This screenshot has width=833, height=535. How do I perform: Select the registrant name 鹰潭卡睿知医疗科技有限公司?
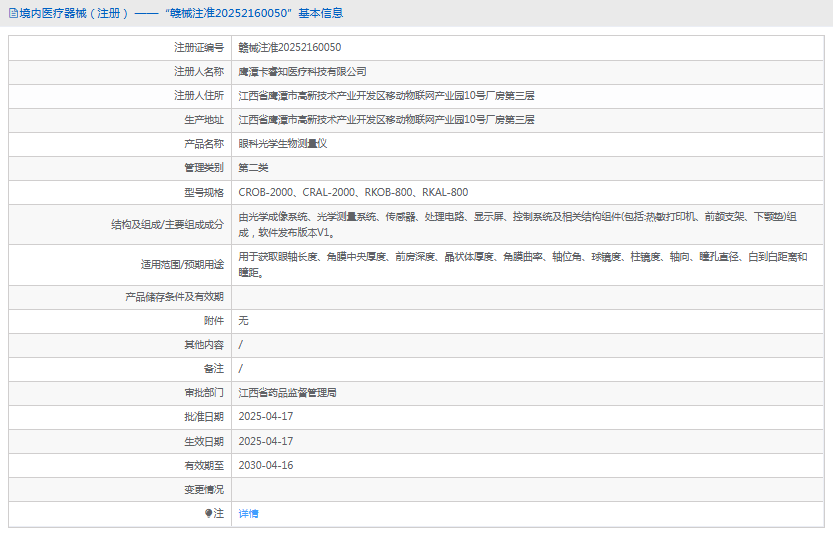[302, 72]
